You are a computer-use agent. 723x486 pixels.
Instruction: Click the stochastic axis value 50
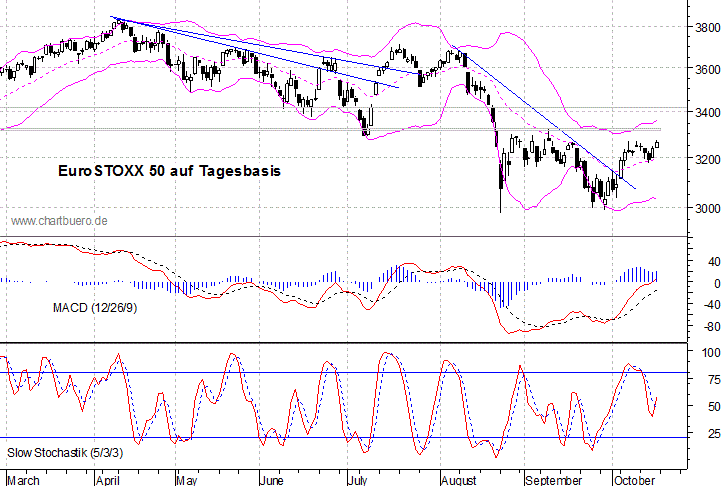[x=714, y=407]
